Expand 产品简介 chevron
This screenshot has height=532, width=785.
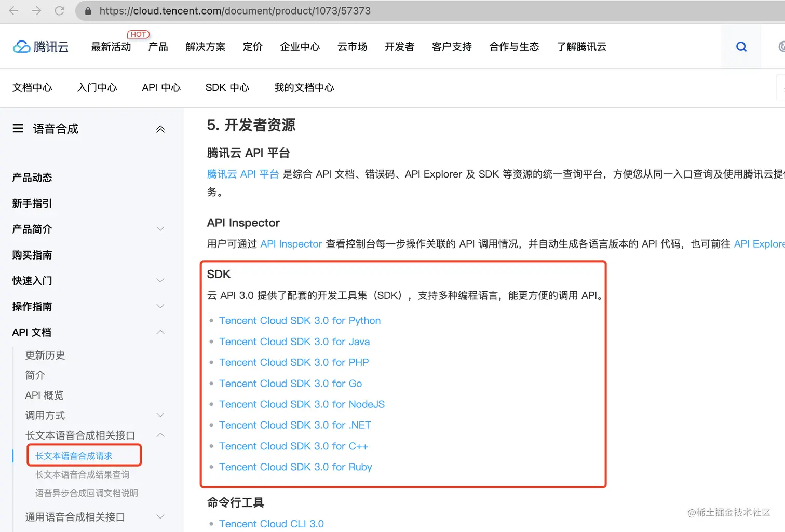click(x=160, y=229)
